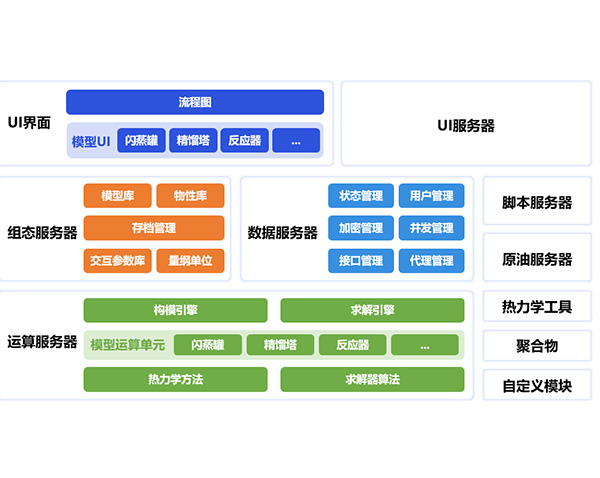Select the orange 量纲单位 box
This screenshot has width=600, height=478.
(190, 261)
